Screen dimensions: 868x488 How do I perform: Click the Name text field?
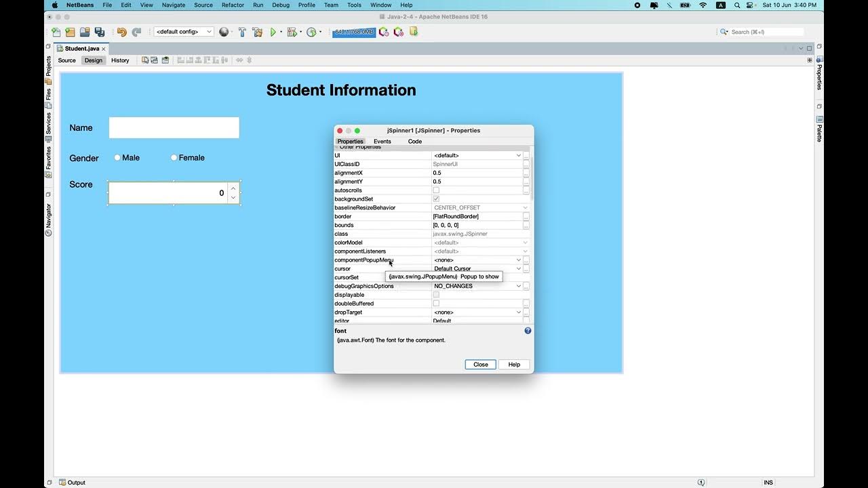point(174,127)
